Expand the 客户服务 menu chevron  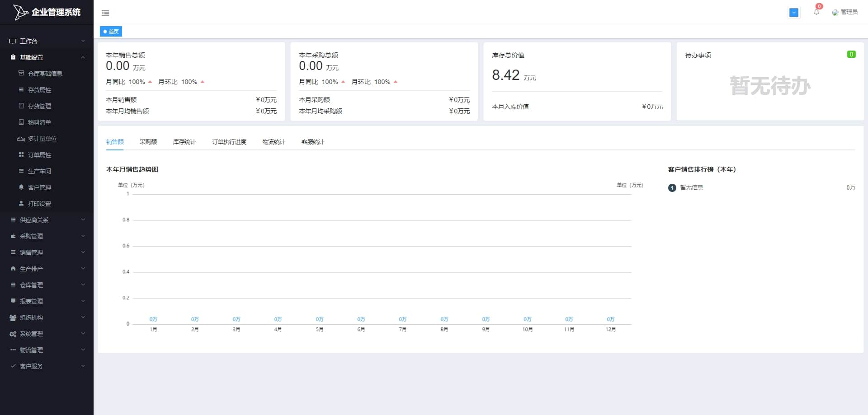(83, 366)
